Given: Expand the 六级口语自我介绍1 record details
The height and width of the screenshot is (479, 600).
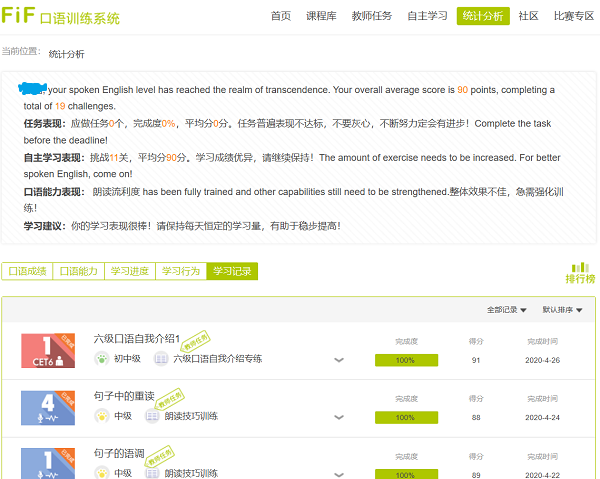Looking at the screenshot, I should click(339, 360).
